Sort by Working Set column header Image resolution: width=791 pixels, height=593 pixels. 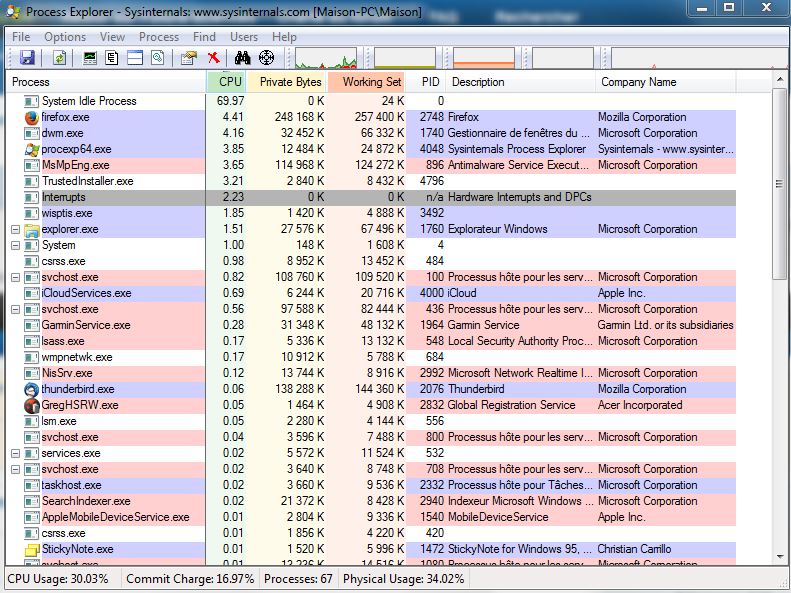tap(367, 82)
